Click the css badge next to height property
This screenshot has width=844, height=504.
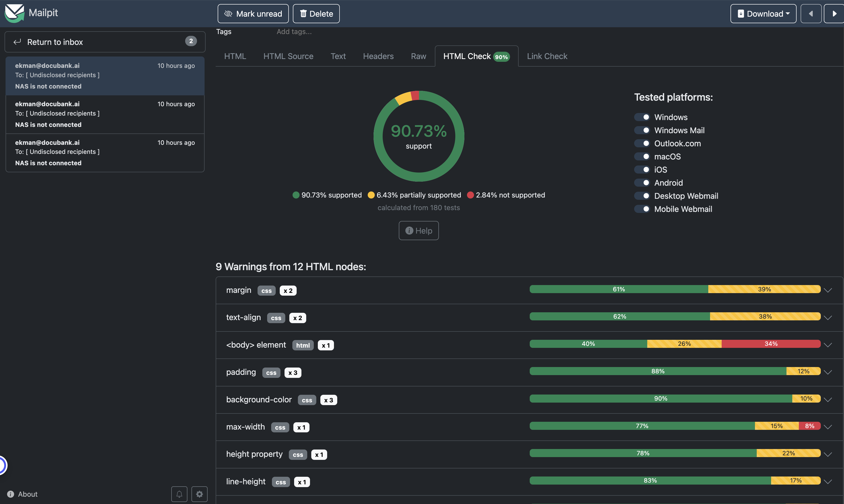[x=298, y=455]
